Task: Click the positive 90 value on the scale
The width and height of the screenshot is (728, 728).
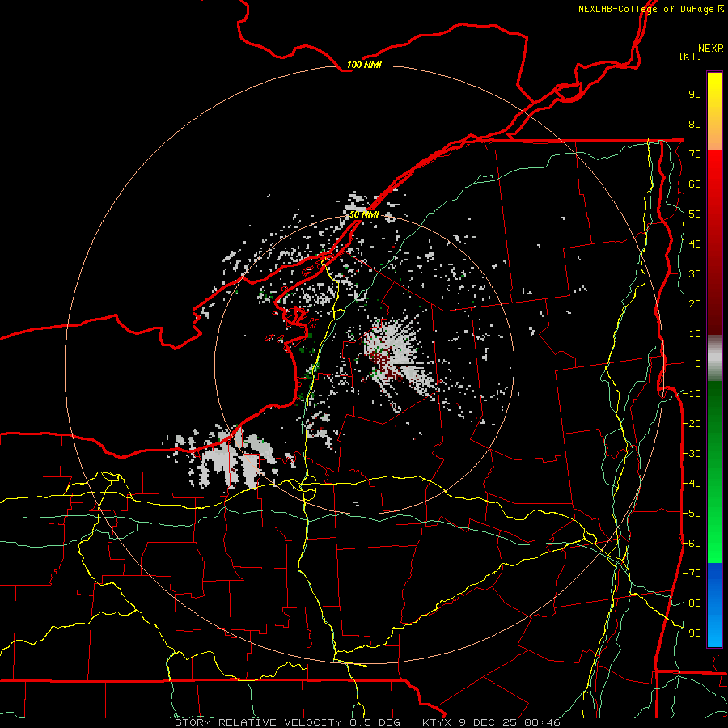Action: click(695, 95)
